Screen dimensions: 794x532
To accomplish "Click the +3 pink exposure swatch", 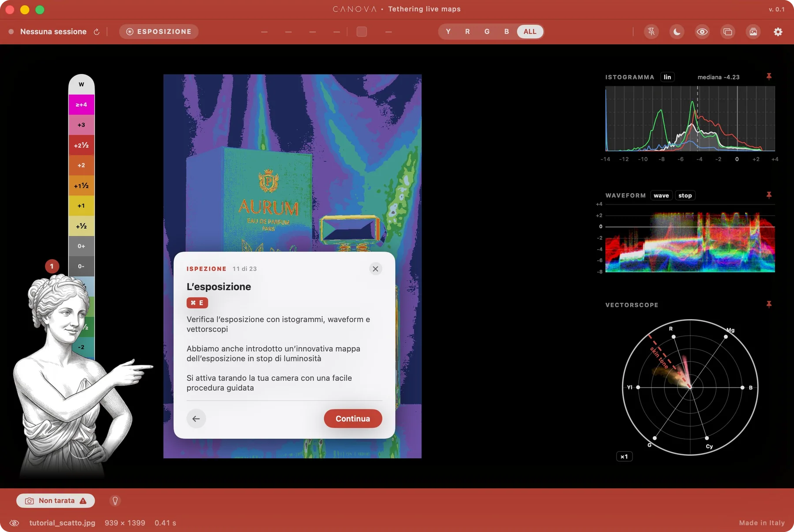I will click(x=81, y=125).
